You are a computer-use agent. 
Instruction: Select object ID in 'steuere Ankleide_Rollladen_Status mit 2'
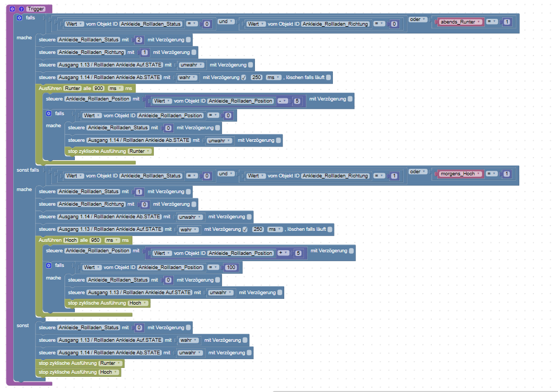coord(88,39)
